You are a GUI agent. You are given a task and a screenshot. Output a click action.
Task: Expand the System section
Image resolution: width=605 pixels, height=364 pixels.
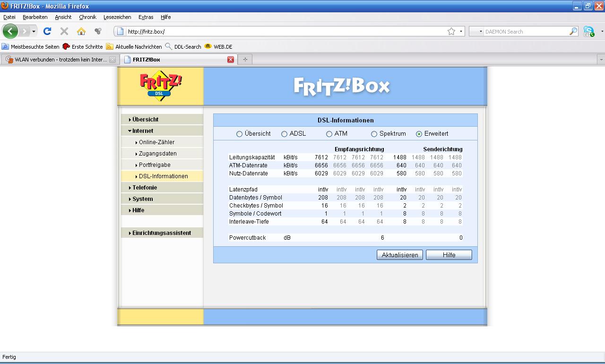pos(162,199)
